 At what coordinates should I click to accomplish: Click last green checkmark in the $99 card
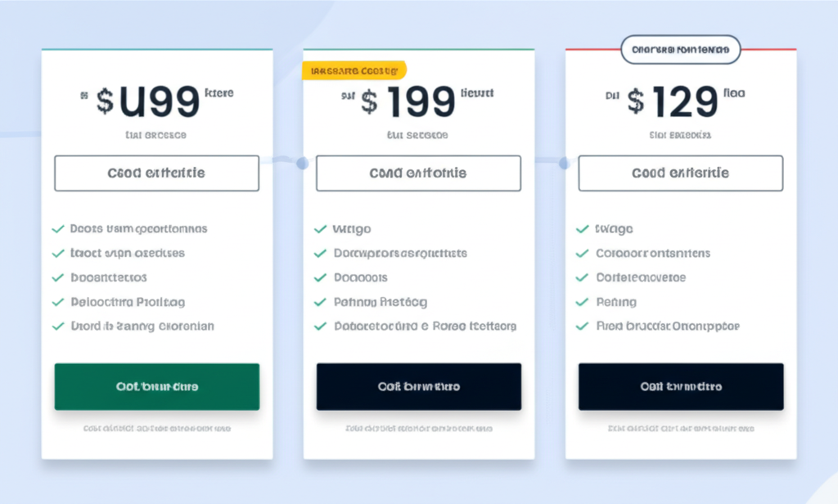pos(58,326)
